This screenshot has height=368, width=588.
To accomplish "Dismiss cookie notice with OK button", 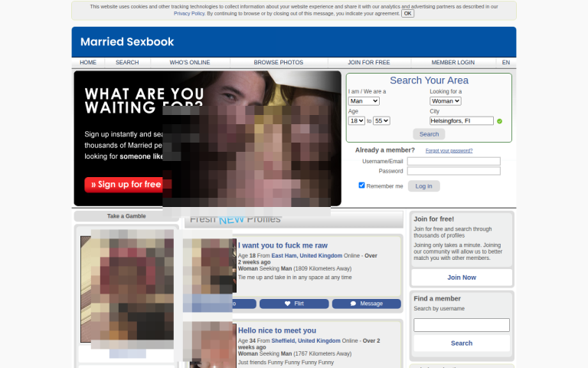I will (407, 14).
